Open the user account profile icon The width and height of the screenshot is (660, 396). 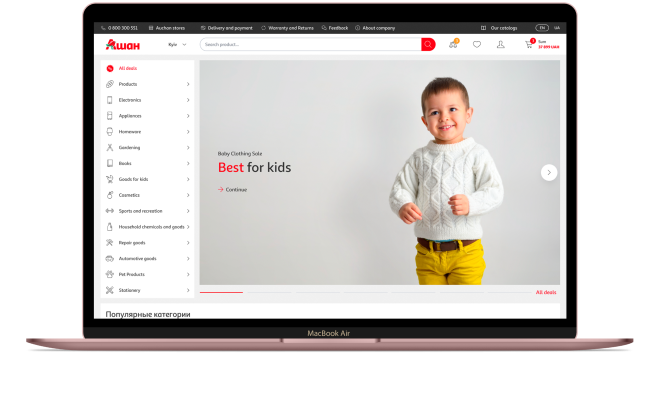point(500,44)
